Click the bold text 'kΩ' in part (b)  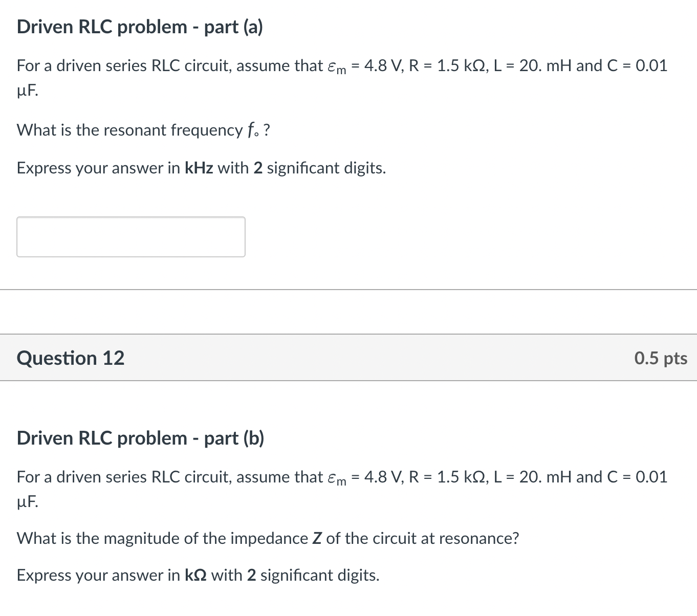point(195,575)
